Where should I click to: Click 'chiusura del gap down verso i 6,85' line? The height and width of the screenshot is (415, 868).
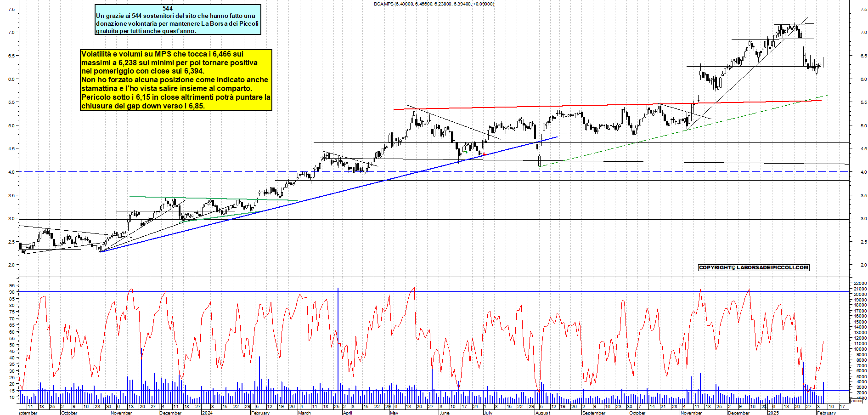pyautogui.click(x=143, y=106)
